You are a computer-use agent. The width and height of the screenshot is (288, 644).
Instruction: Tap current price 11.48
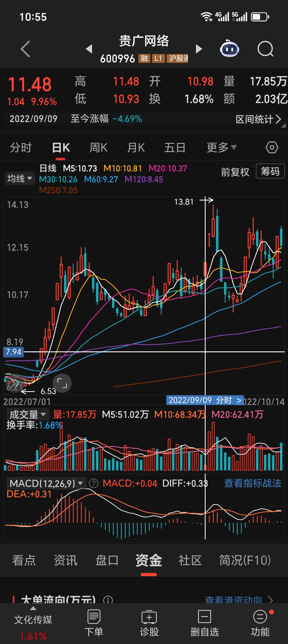coord(30,84)
